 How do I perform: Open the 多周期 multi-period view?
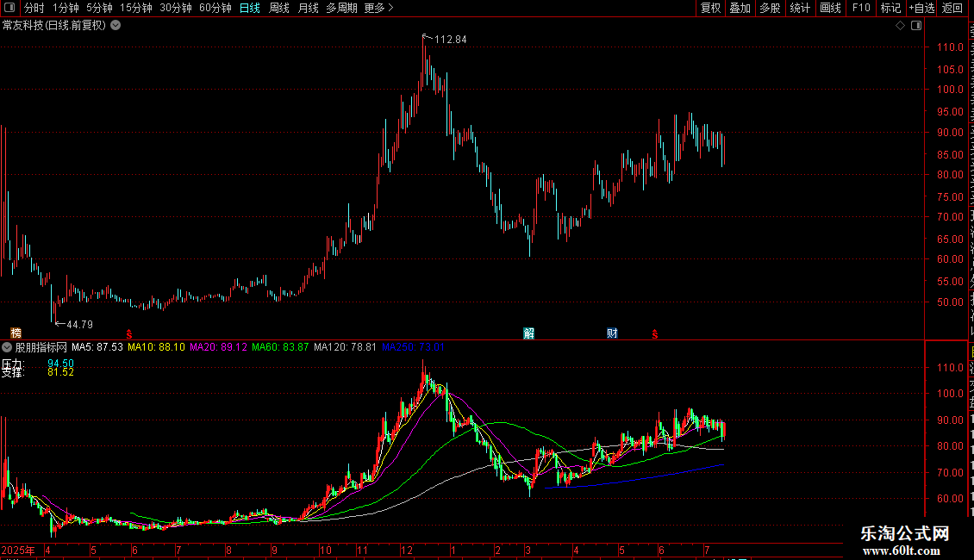tap(341, 8)
